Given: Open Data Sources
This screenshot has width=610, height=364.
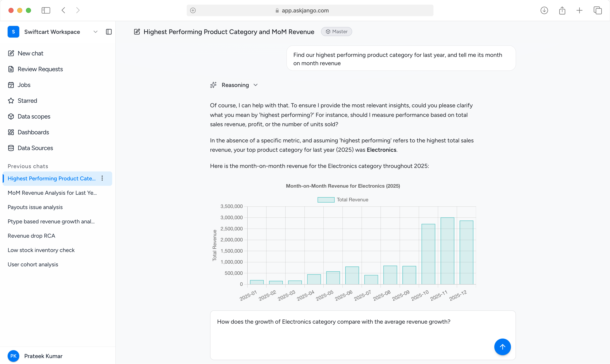Looking at the screenshot, I should click(x=35, y=148).
